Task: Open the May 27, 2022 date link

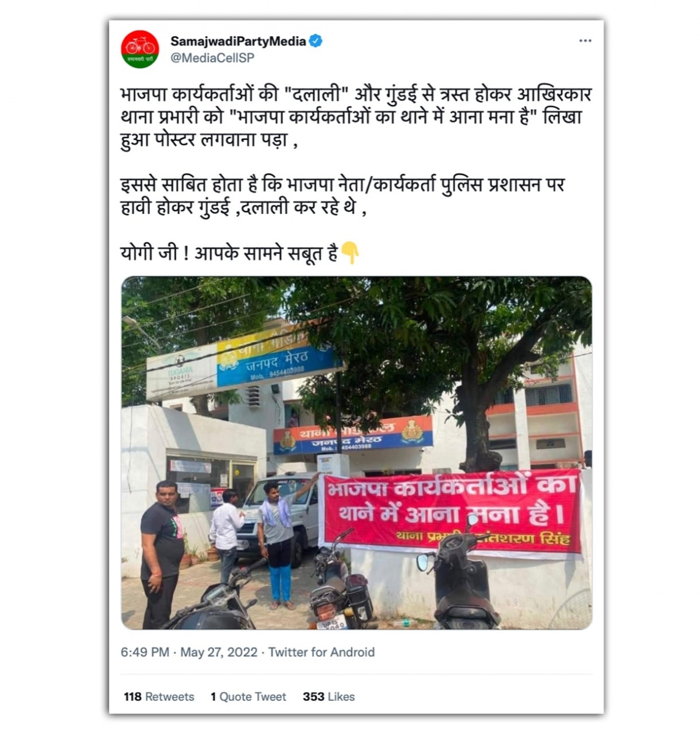Action: click(219, 652)
